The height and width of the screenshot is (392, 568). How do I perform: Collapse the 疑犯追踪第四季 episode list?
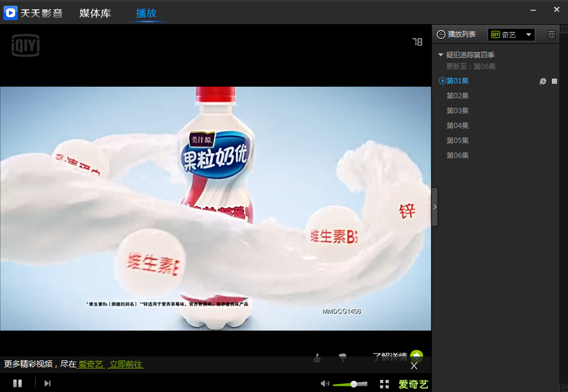click(x=441, y=55)
